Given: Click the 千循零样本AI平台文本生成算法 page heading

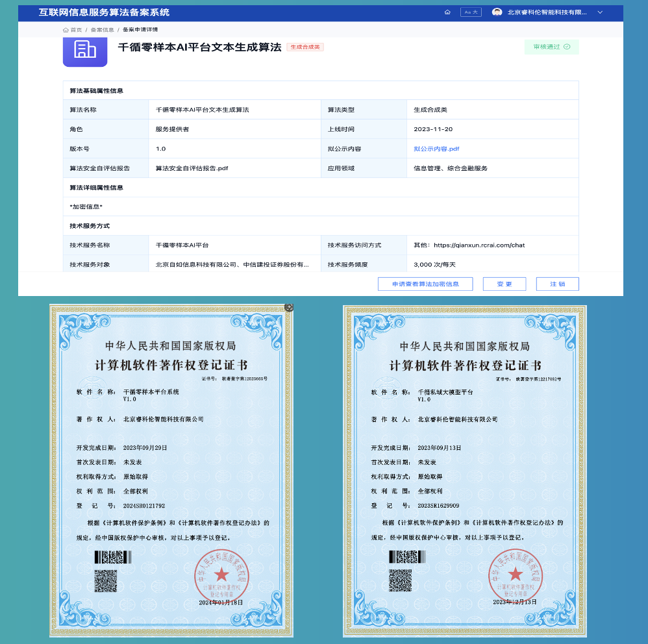Looking at the screenshot, I should 199,47.
